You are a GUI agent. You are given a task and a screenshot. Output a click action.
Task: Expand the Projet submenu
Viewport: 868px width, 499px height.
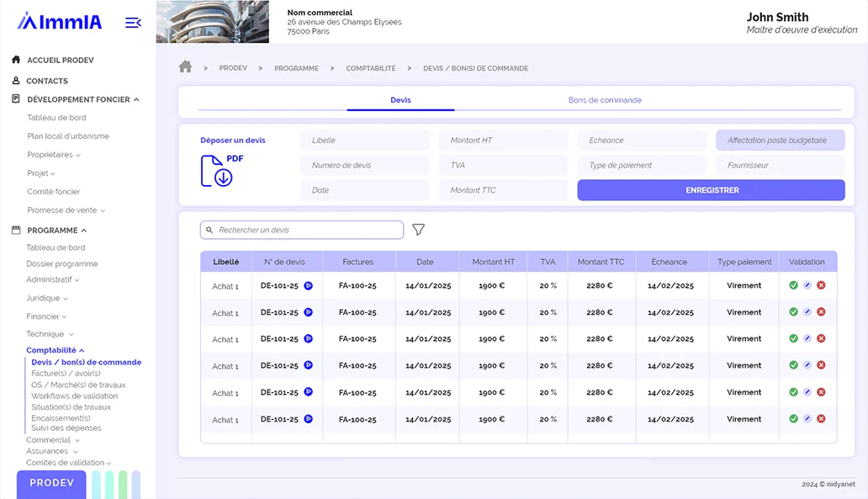53,174
